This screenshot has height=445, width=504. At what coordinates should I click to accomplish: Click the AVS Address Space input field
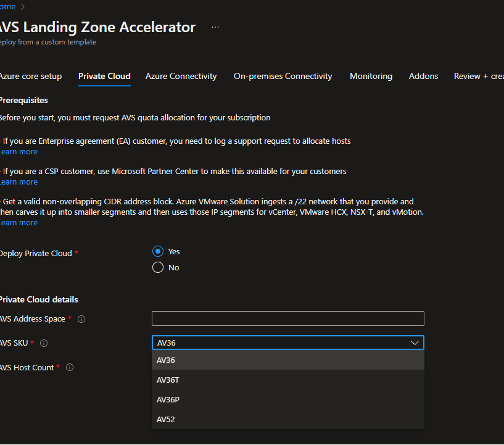287,318
